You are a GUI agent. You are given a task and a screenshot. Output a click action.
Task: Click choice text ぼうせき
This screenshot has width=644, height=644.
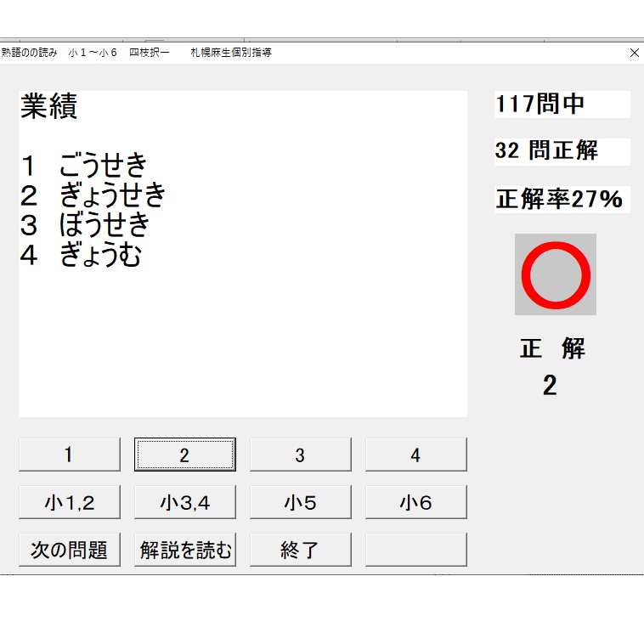[x=105, y=224]
